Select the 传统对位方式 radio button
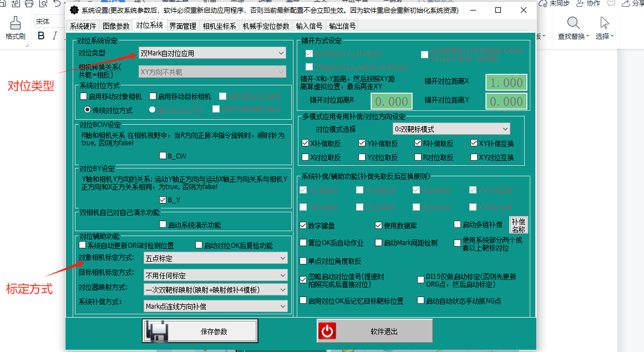The width and height of the screenshot is (644, 352). tap(87, 110)
